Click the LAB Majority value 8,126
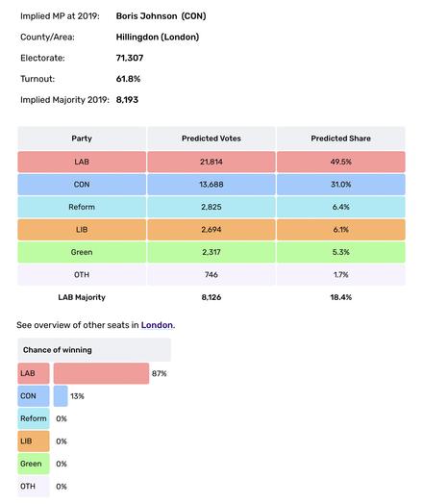 point(211,297)
